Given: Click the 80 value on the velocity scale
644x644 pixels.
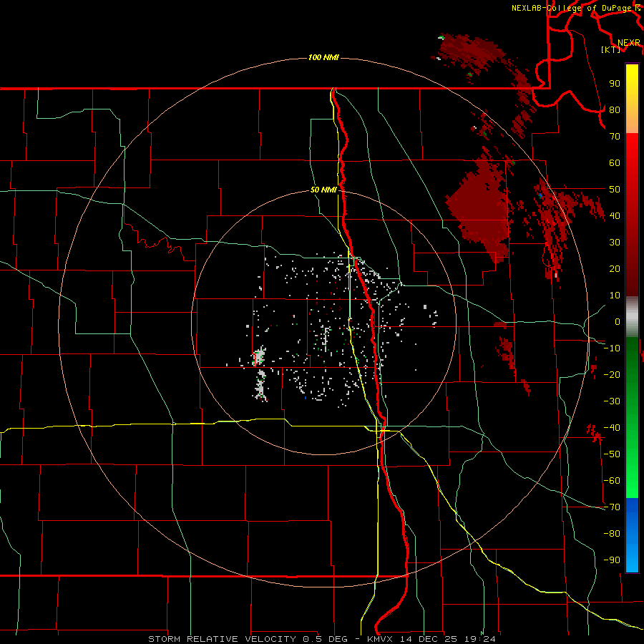Looking at the screenshot, I should [615, 109].
